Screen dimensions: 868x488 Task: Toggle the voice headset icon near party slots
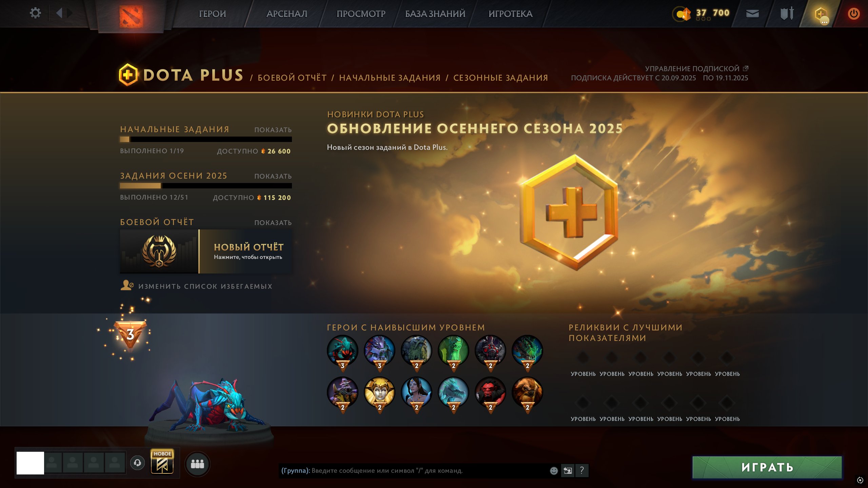coord(137,463)
